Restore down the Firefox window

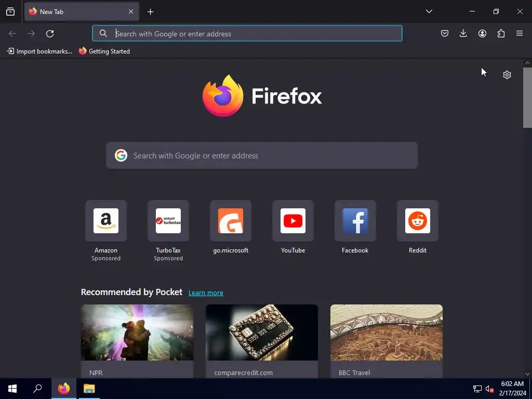[496, 11]
